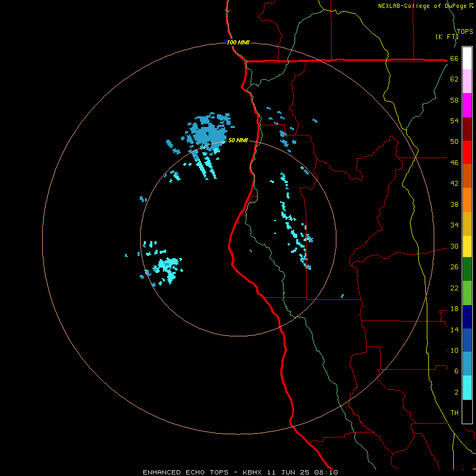Screen dimensions: 476x476
Task: Click the white swatch at legend top
Action: tap(467, 58)
